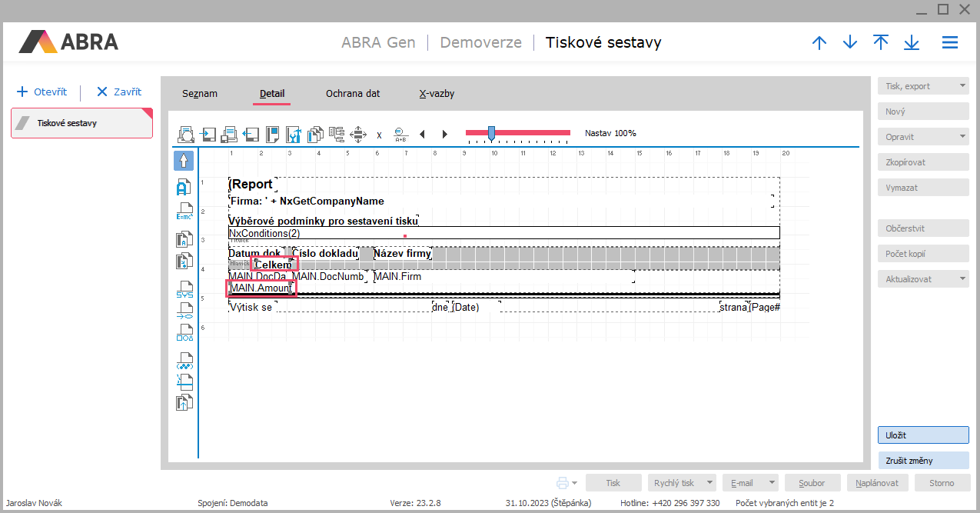The width and height of the screenshot is (980, 513).
Task: Select the line arrow drawing tool
Action: click(184, 311)
